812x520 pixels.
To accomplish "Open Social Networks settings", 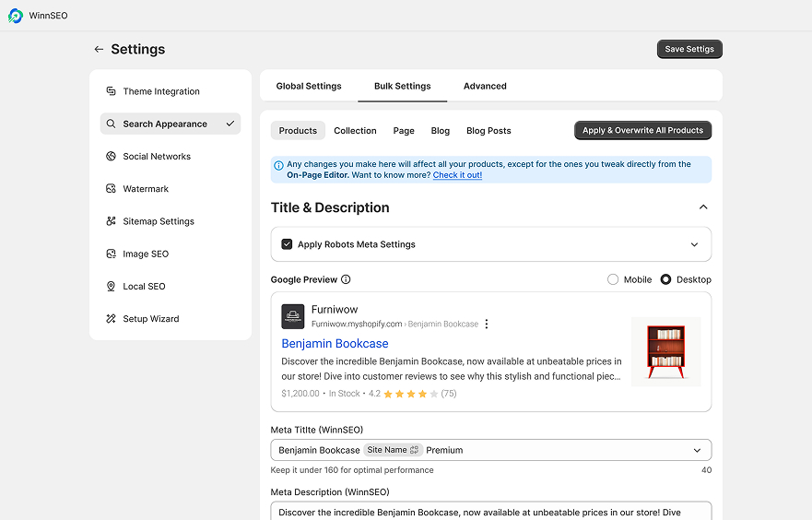I will [171, 157].
